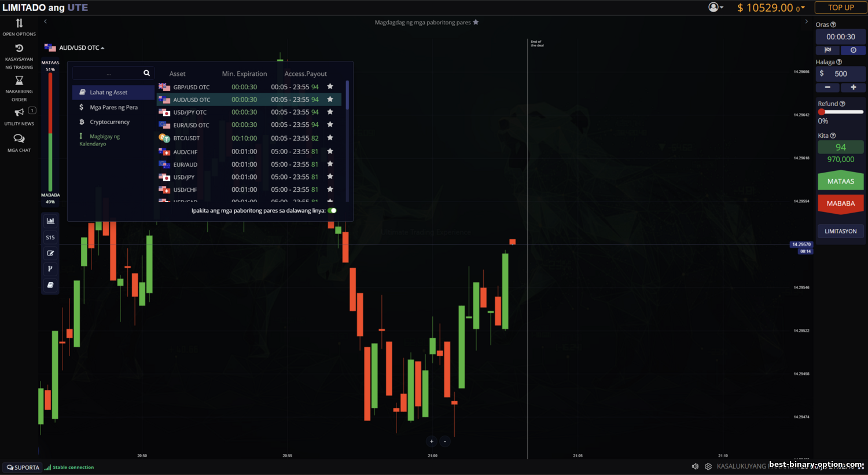Open Mga Chat speech bubble icon
The image size is (868, 475).
(19, 139)
